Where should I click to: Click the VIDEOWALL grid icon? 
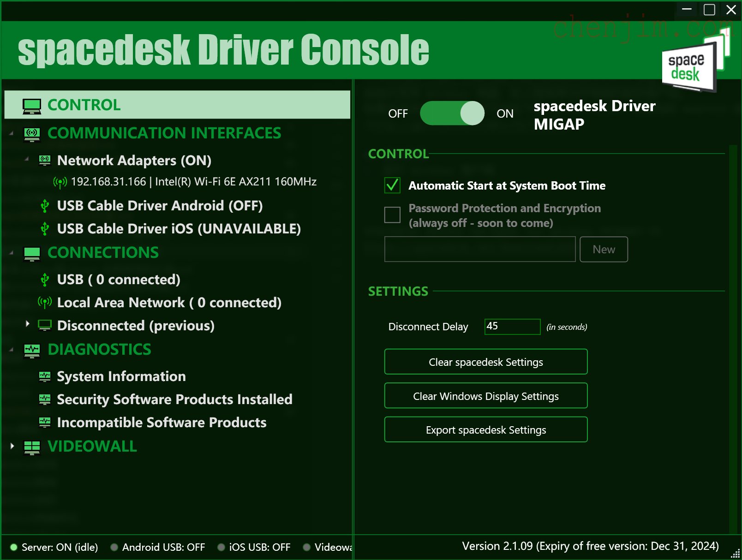coord(32,447)
